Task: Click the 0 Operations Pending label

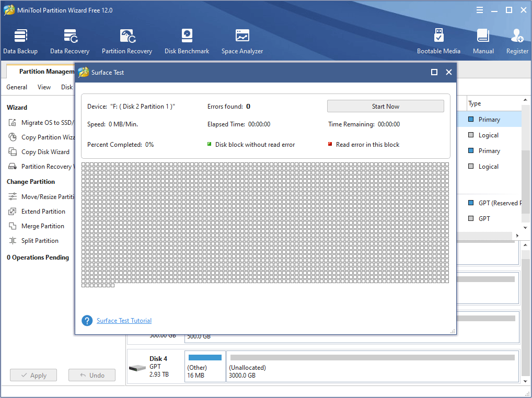Action: tap(38, 257)
